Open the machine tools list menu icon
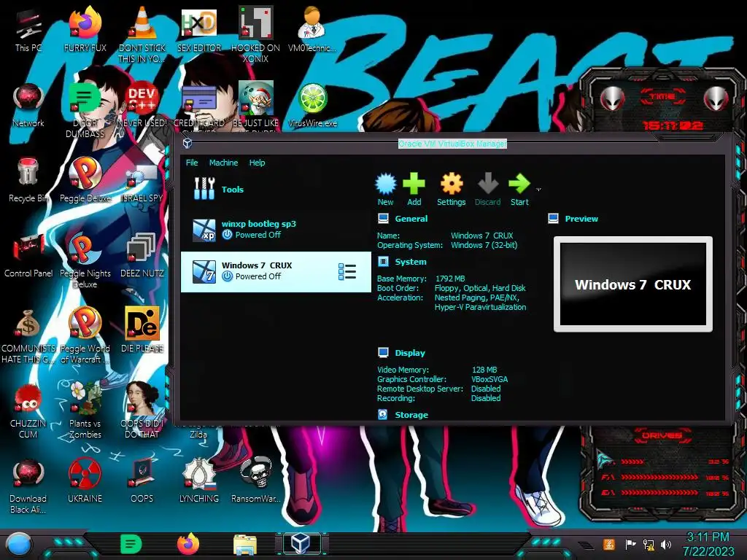The image size is (747, 560). click(347, 272)
